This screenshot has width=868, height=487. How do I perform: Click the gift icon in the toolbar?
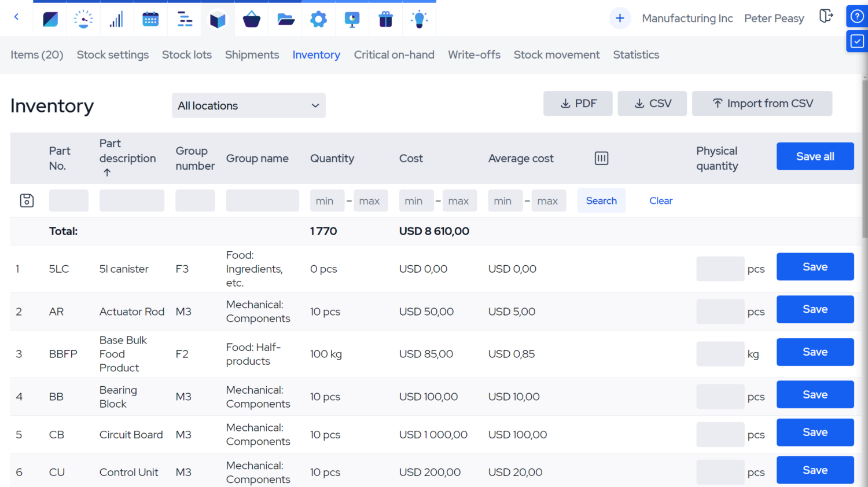pos(385,19)
